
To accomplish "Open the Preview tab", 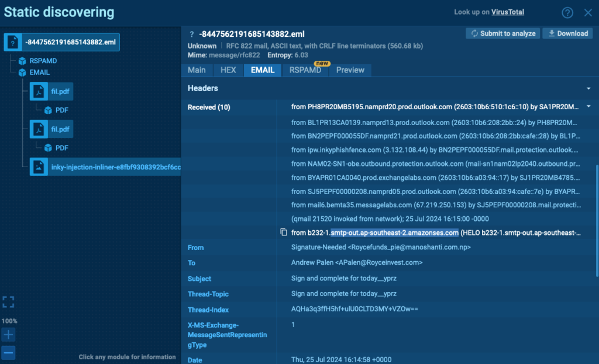I will tap(350, 70).
